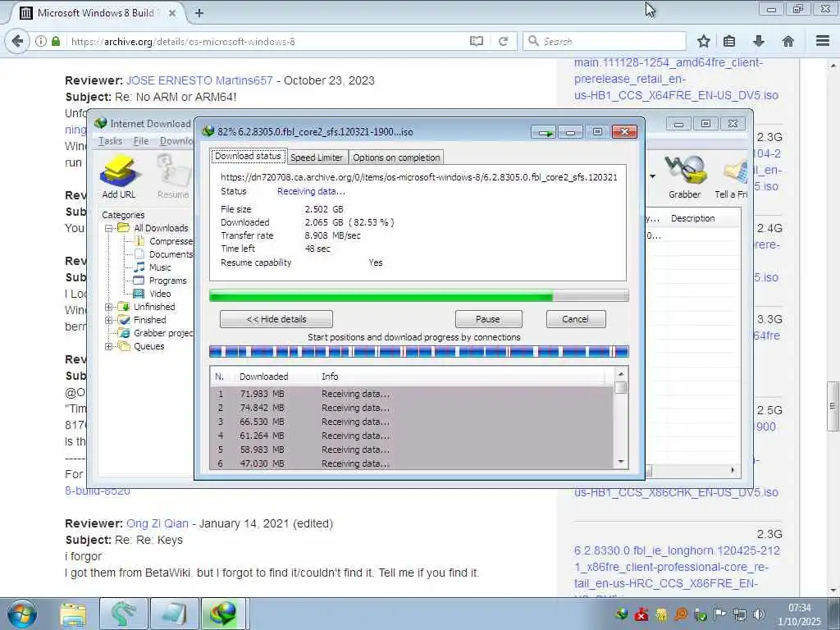This screenshot has width=840, height=630.
Task: Click Hide details button
Action: 276,319
